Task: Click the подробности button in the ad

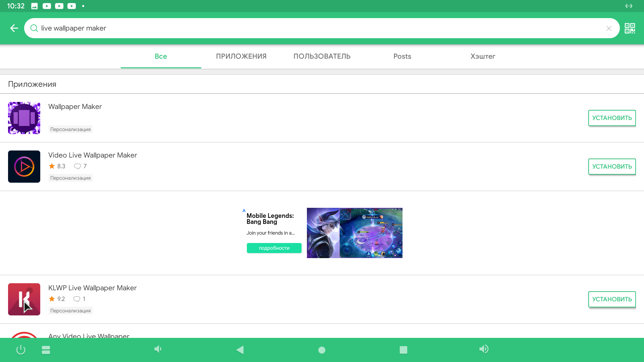Action: (x=274, y=248)
